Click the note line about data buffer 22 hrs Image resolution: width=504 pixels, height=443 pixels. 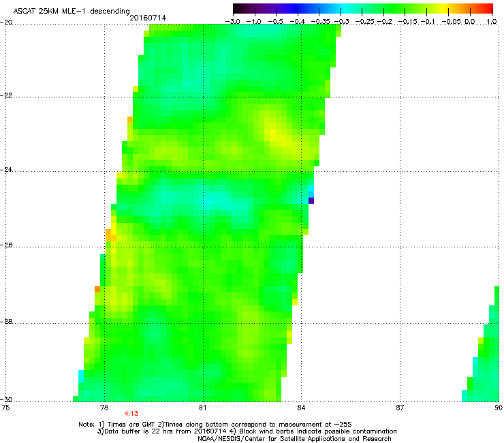coord(247,431)
